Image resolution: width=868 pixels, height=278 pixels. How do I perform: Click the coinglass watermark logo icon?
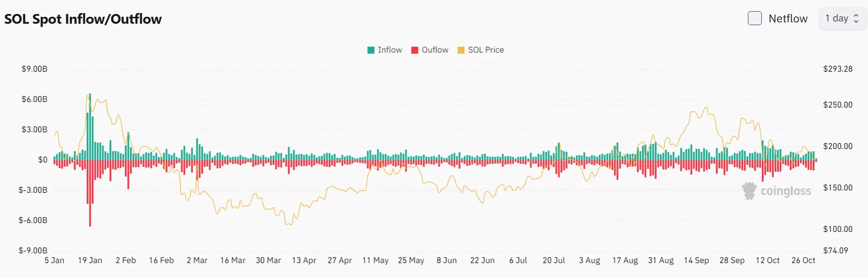749,191
